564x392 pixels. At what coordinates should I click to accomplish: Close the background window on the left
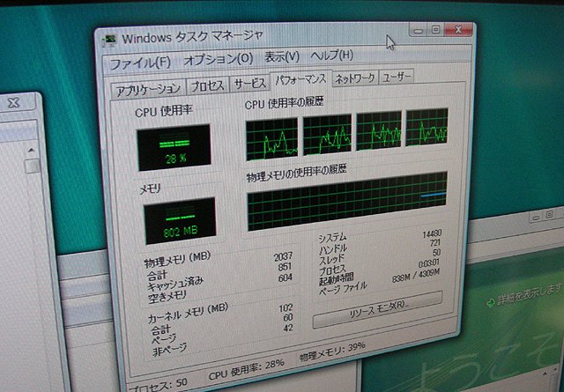[x=14, y=103]
